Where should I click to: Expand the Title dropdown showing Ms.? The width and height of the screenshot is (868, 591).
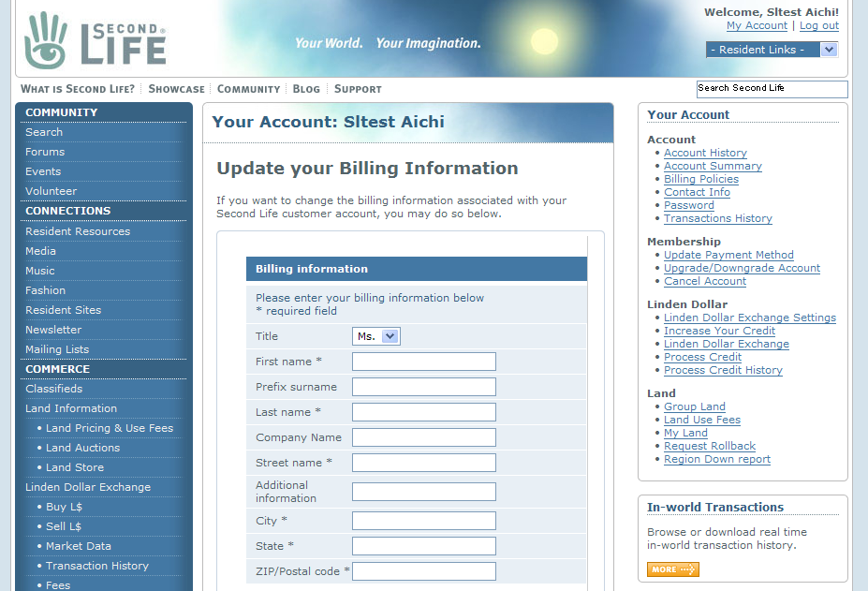[376, 336]
